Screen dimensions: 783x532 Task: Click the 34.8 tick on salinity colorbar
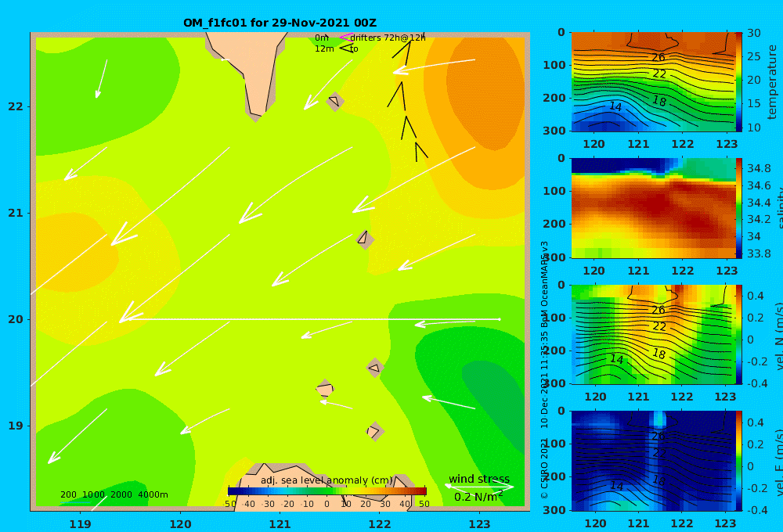(x=758, y=169)
